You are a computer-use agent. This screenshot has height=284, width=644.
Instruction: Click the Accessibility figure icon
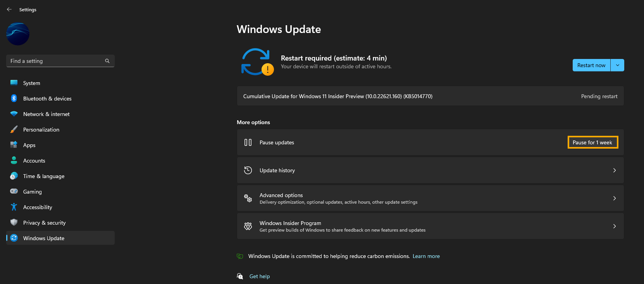pyautogui.click(x=14, y=207)
